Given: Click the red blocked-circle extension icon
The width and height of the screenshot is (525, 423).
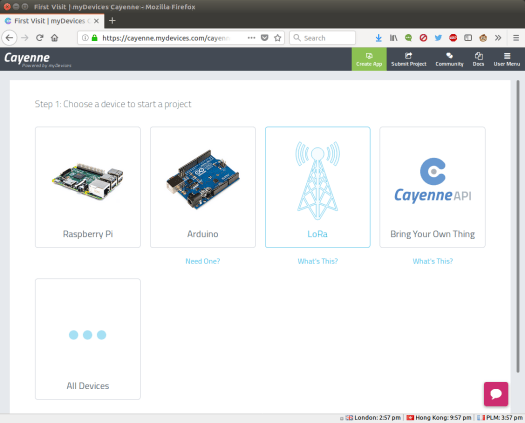Looking at the screenshot, I should pyautogui.click(x=423, y=38).
